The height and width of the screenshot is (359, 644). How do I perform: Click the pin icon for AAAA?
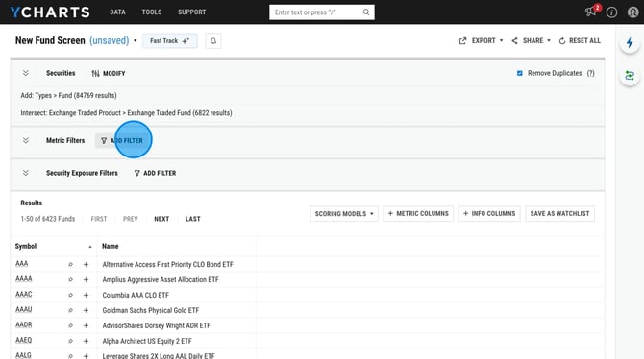70,279
